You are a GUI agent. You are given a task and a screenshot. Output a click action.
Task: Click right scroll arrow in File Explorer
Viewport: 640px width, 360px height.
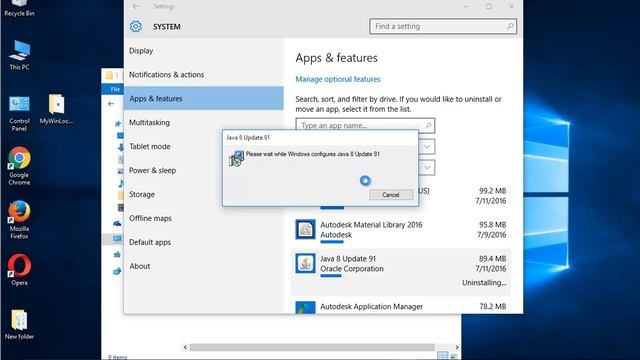tap(457, 347)
